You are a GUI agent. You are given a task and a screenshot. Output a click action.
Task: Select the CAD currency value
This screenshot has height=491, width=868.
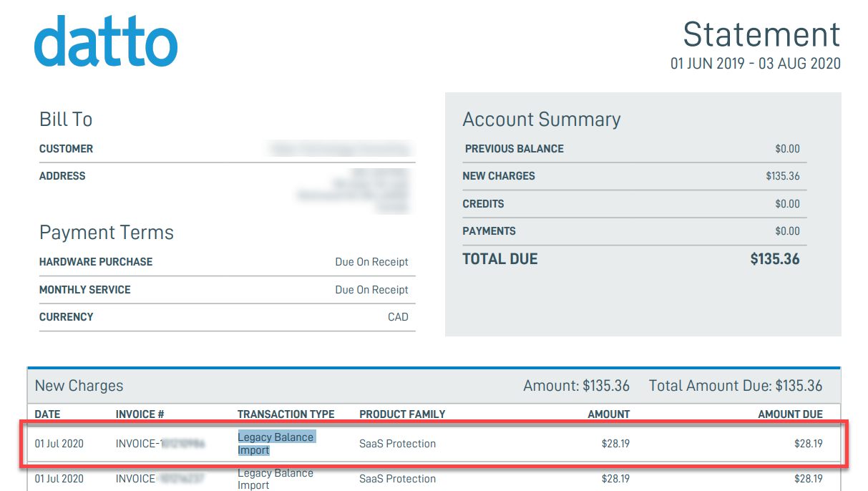(398, 317)
